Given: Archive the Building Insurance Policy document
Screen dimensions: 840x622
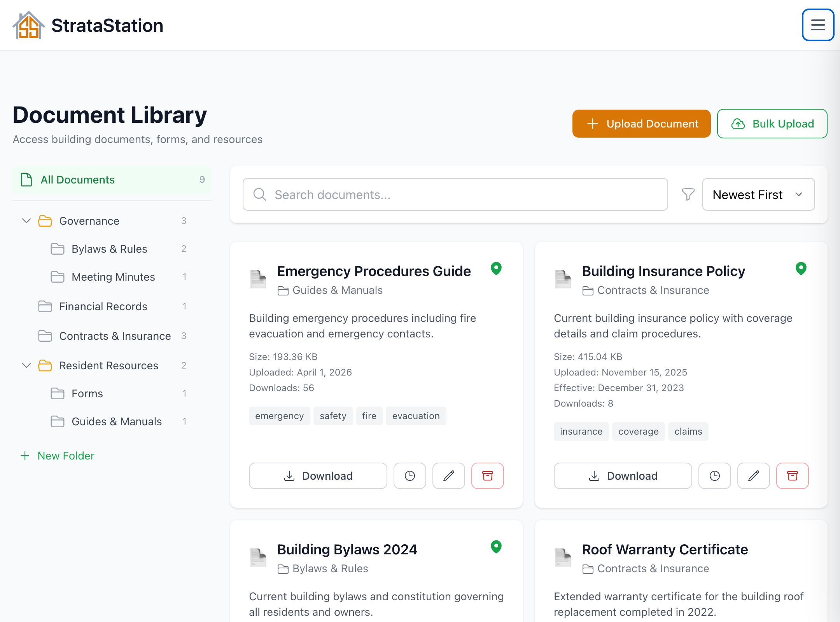Looking at the screenshot, I should pos(793,476).
